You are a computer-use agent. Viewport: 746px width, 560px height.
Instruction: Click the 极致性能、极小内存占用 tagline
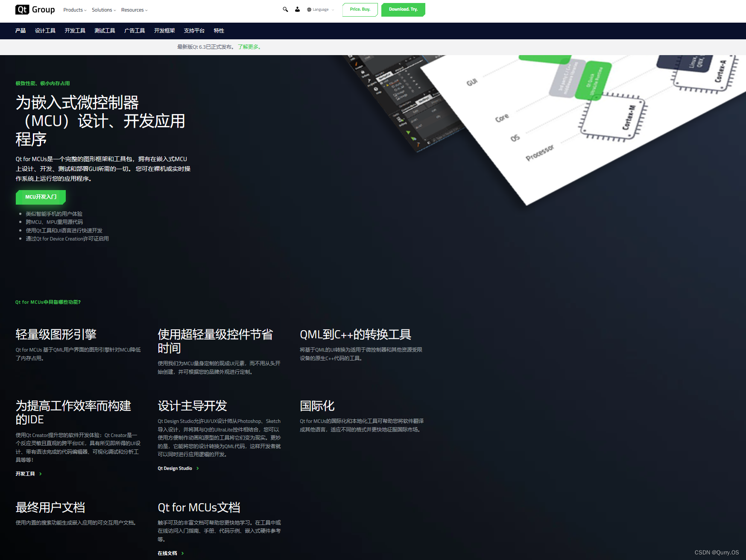pos(43,83)
